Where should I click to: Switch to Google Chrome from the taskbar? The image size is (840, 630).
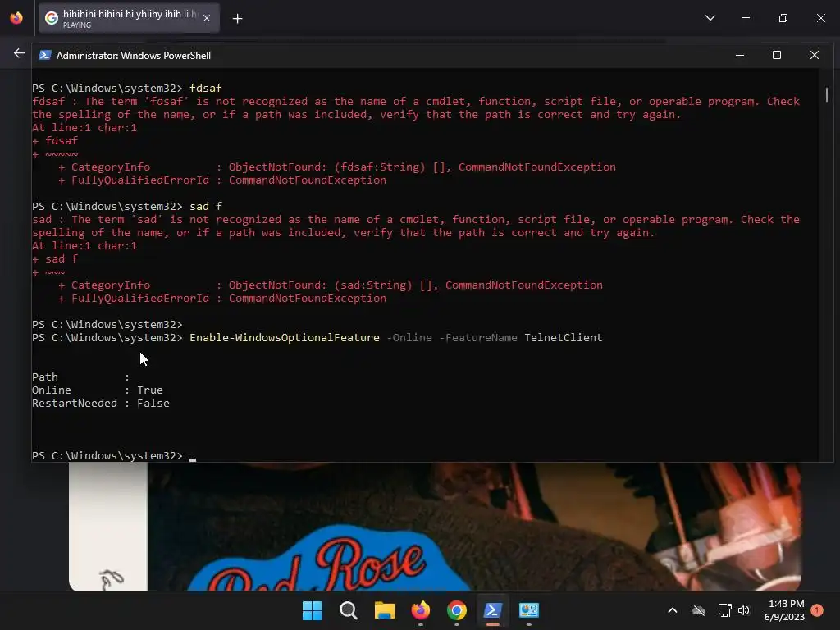click(x=456, y=610)
